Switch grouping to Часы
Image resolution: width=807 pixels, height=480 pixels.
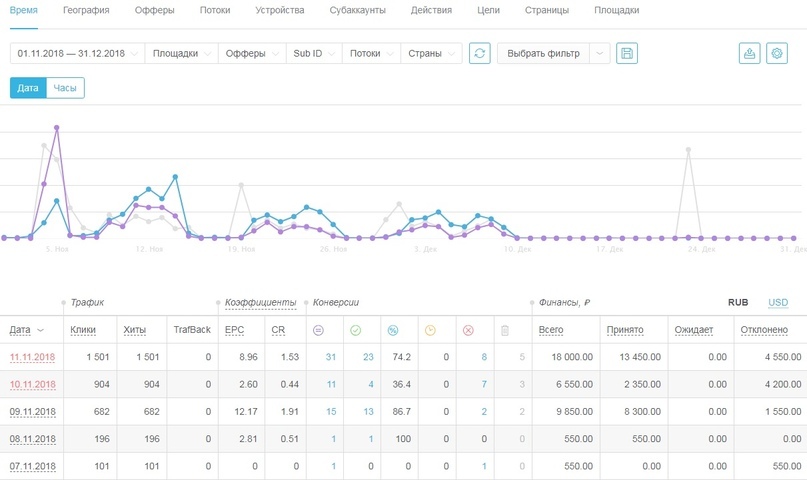coord(65,88)
